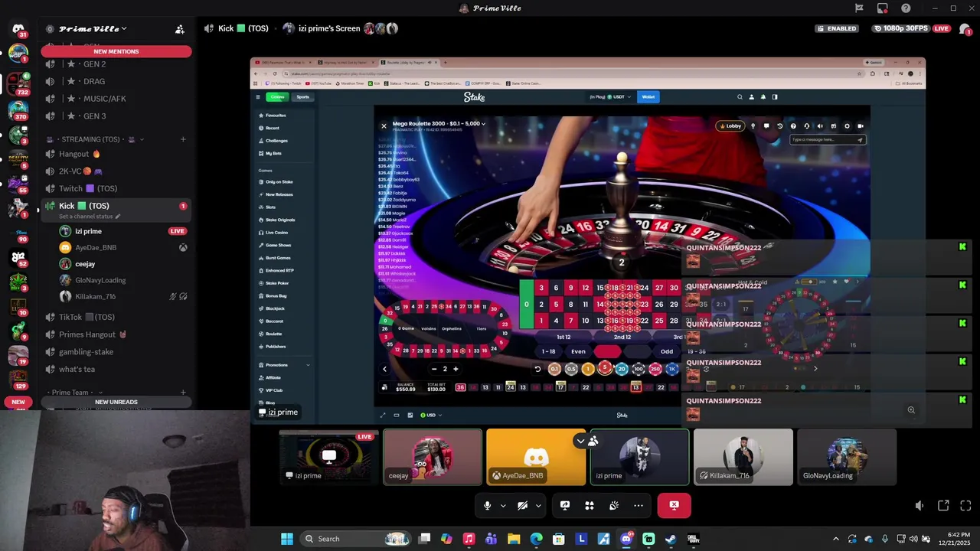Open the activities launcher button

[590, 505]
